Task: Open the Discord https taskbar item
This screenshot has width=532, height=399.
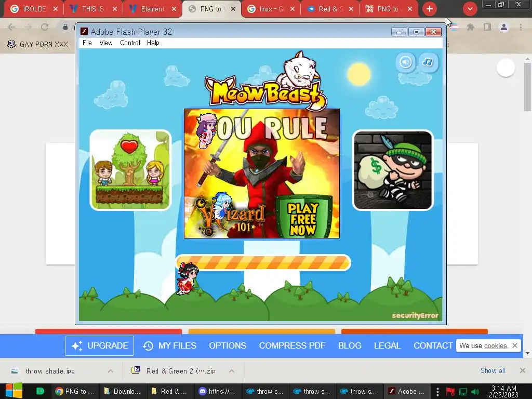Action: tap(217, 391)
